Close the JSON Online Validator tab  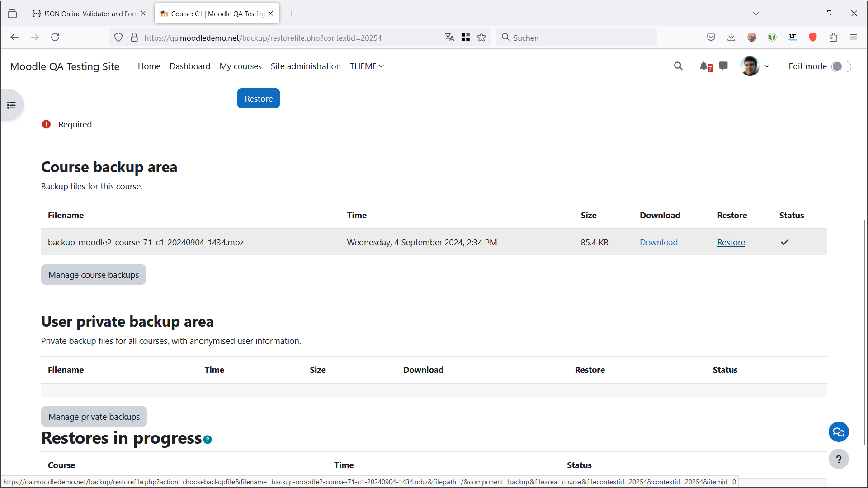click(x=143, y=14)
